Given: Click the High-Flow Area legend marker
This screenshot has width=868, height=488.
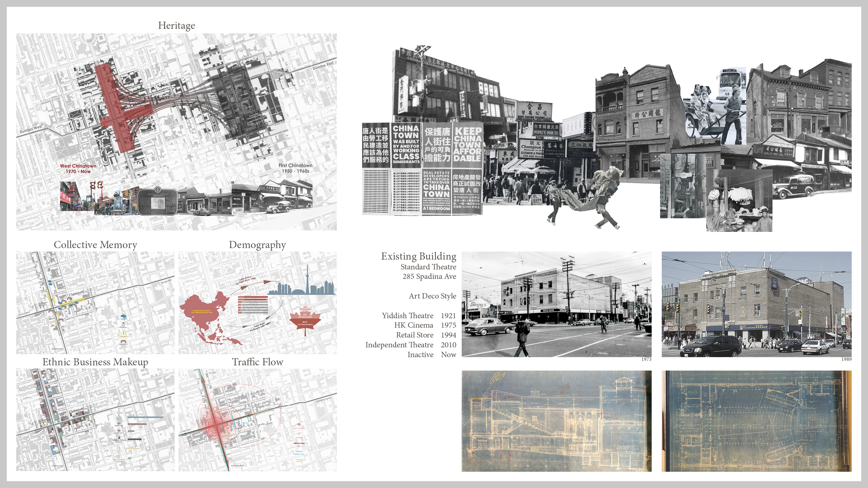Looking at the screenshot, I should click(x=299, y=424).
